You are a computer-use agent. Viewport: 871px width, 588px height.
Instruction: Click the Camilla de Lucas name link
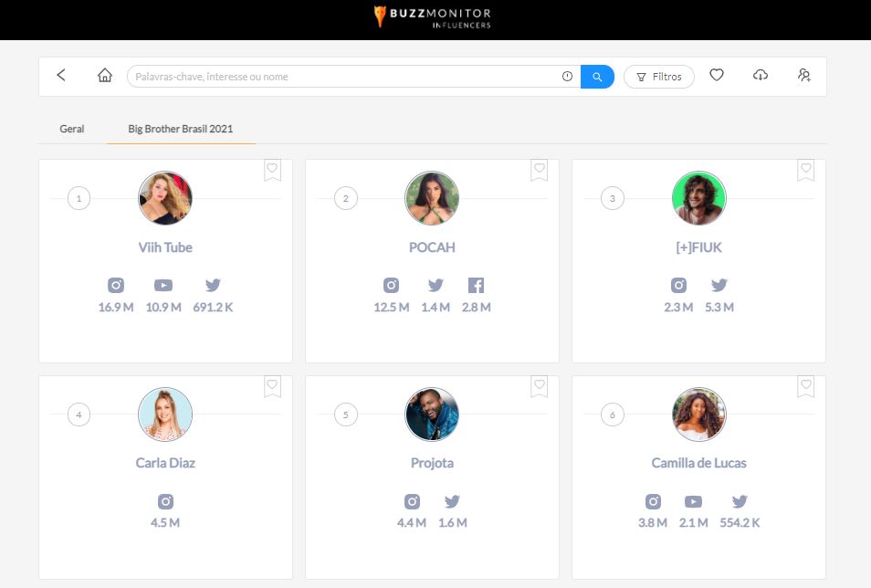(x=698, y=463)
